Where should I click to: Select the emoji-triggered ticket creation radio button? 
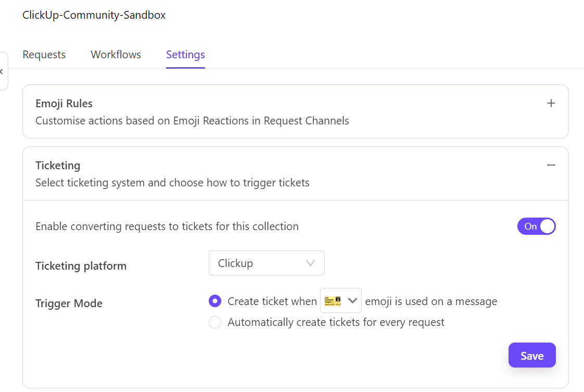click(215, 301)
